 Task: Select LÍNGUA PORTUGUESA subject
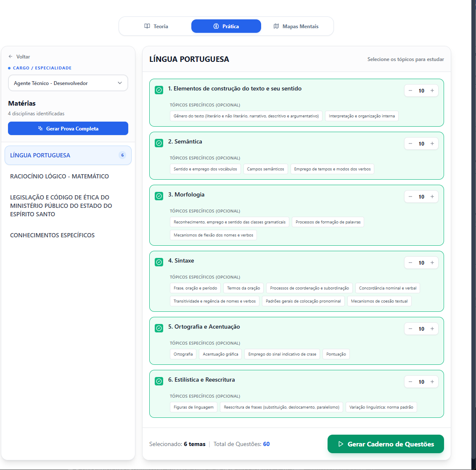coord(68,155)
